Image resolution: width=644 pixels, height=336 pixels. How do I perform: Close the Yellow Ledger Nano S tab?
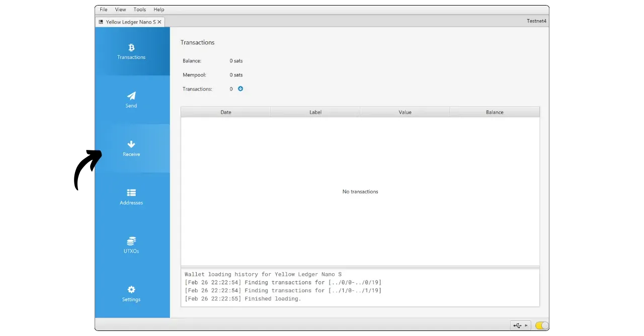[159, 22]
